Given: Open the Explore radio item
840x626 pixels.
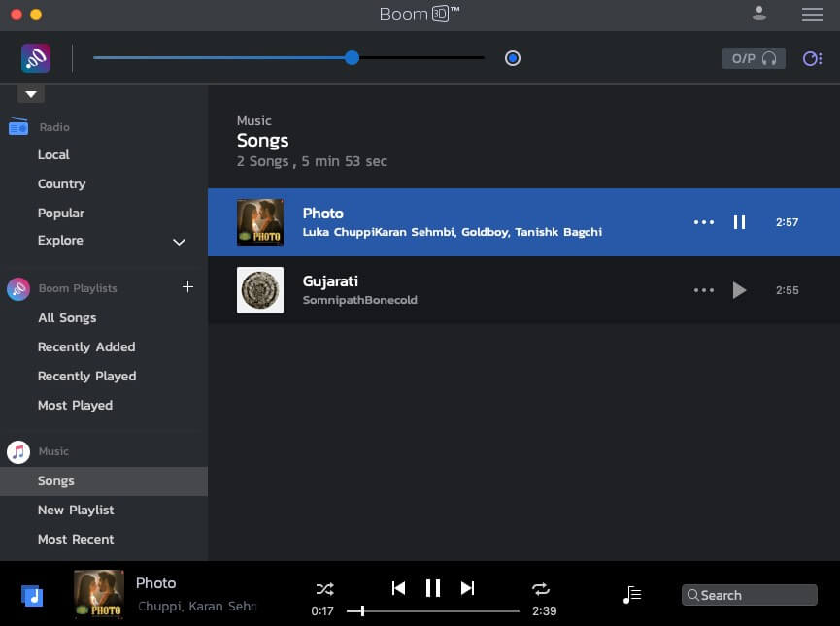Looking at the screenshot, I should [60, 241].
